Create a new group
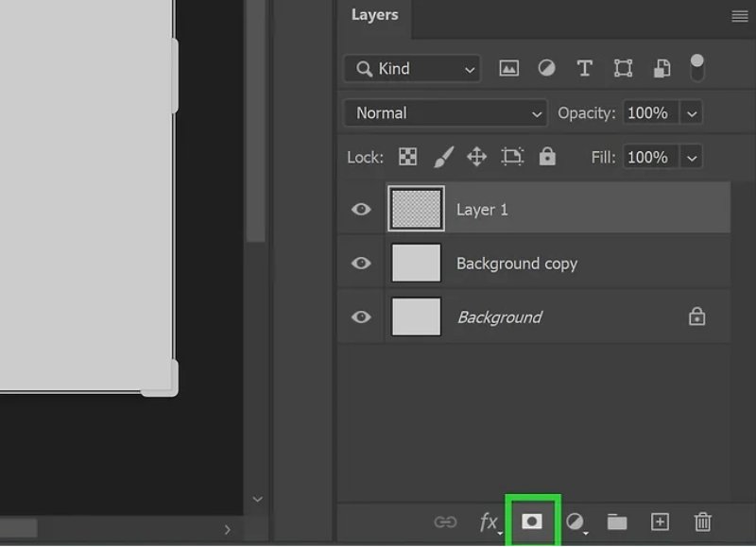Screen dimensions: 756x547 pyautogui.click(x=617, y=521)
